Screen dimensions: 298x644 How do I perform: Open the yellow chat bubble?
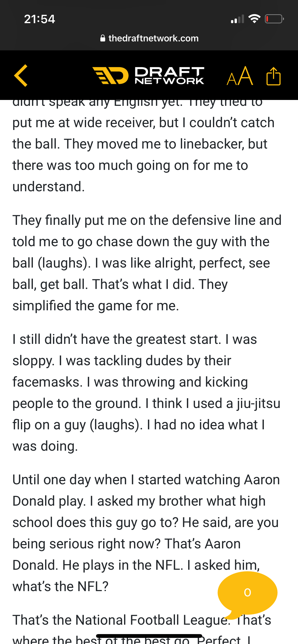247,593
